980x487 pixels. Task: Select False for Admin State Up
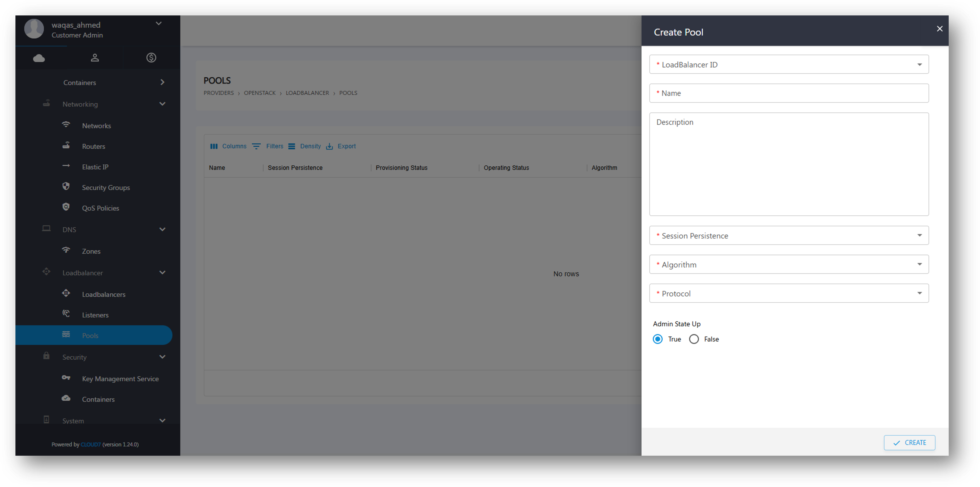694,339
